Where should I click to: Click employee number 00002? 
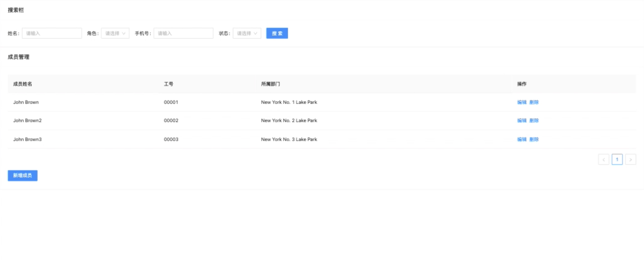click(171, 120)
